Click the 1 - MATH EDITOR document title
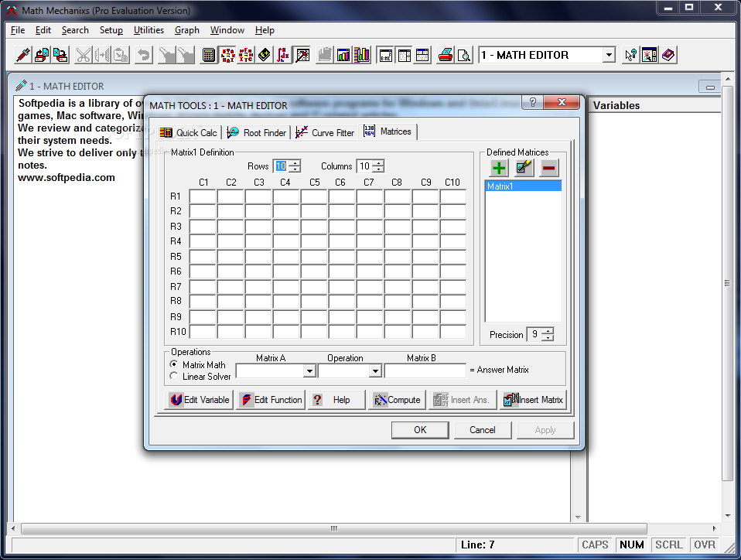The height and width of the screenshot is (560, 741). point(67,87)
